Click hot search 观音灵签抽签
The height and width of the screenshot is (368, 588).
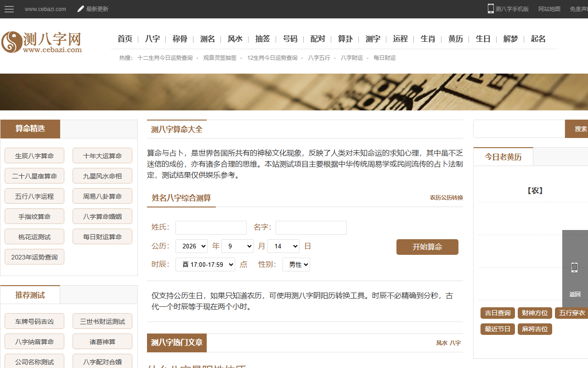220,58
